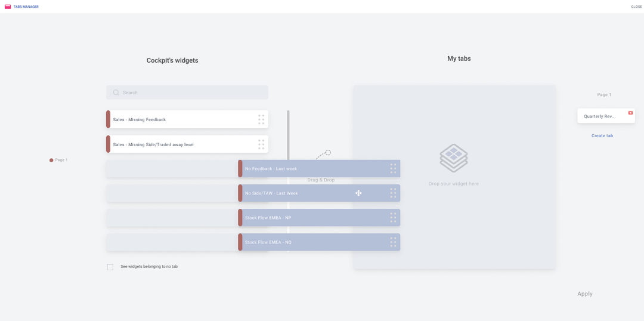The height and width of the screenshot is (321, 644).
Task: Click the Page 1 label above tabs list
Action: click(x=604, y=94)
